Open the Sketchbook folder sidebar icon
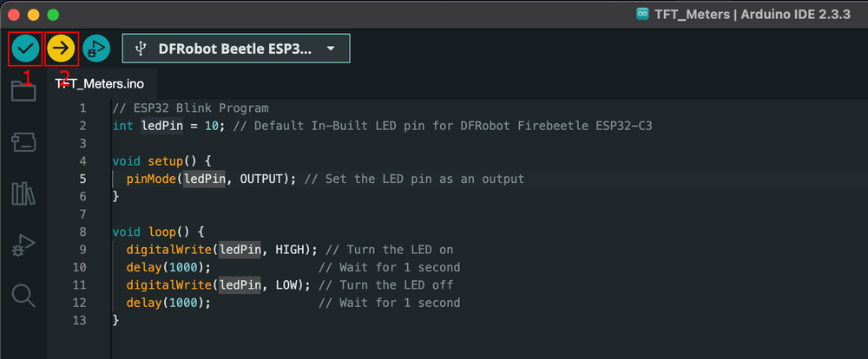The image size is (868, 359). pyautogui.click(x=23, y=91)
